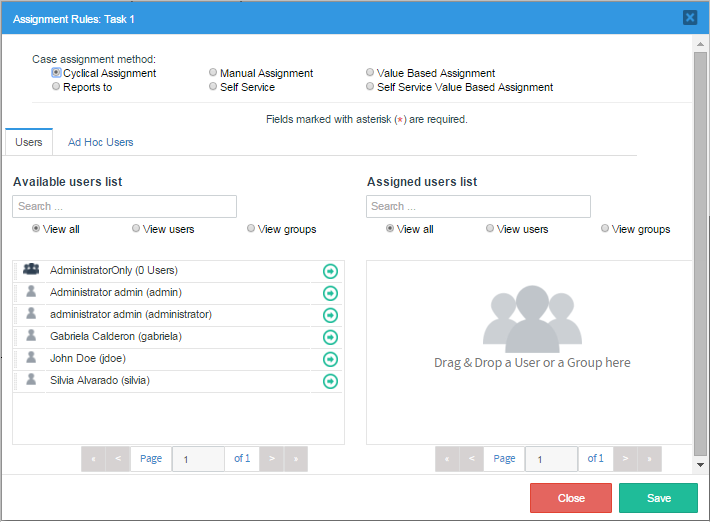Screen dimensions: 710x522
Task: Assign John Doe using green arrow
Action: click(330, 359)
